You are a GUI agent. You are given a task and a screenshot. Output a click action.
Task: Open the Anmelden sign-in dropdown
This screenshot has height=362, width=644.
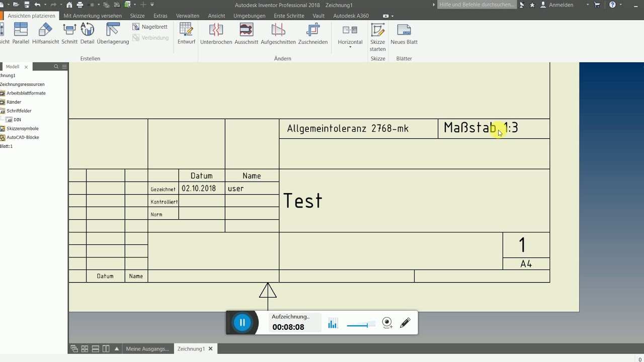[564, 5]
